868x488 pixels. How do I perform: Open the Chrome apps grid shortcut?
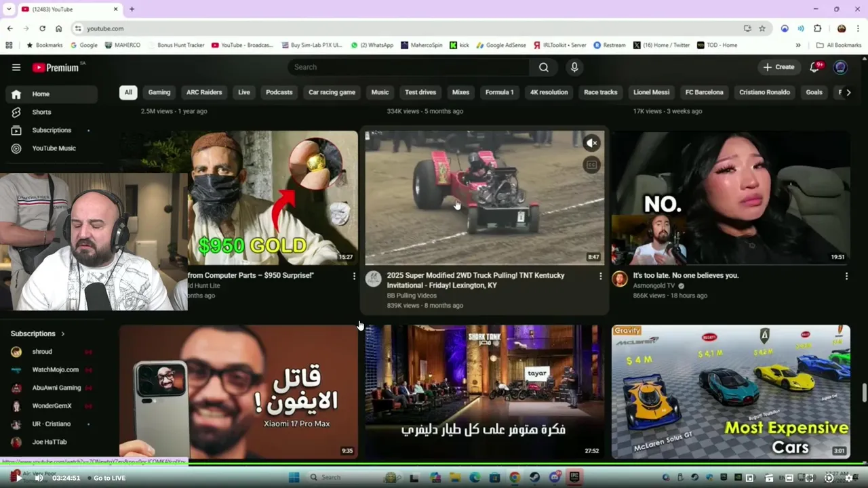tap(9, 45)
